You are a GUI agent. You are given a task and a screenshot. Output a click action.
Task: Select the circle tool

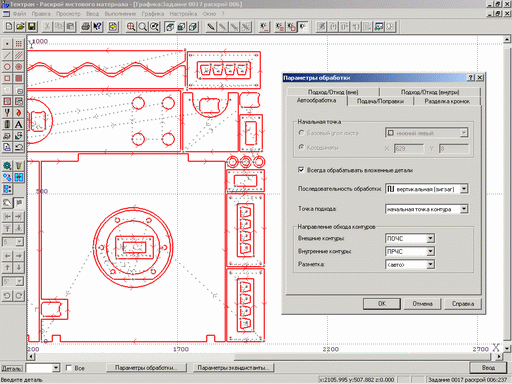pos(7,67)
